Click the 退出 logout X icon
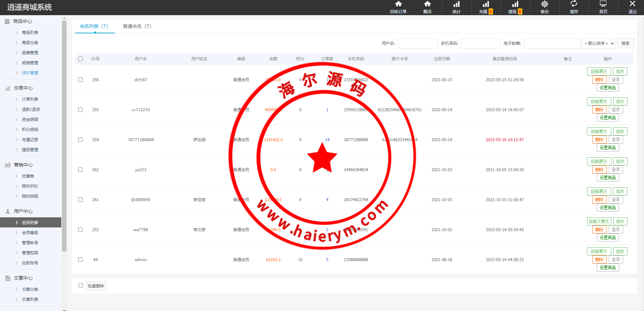 (x=632, y=4)
